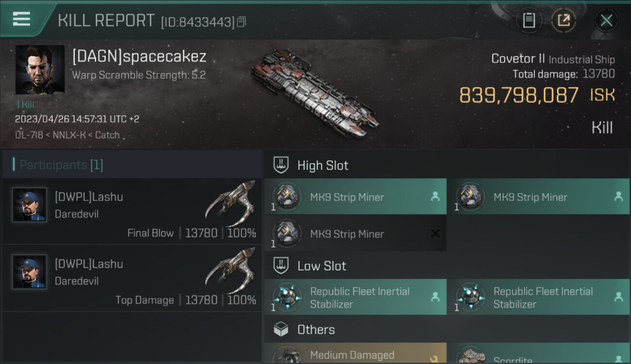Viewport: 631px width, 364px height.
Task: Open Lashu's Top Damage entry
Action: tap(132, 278)
